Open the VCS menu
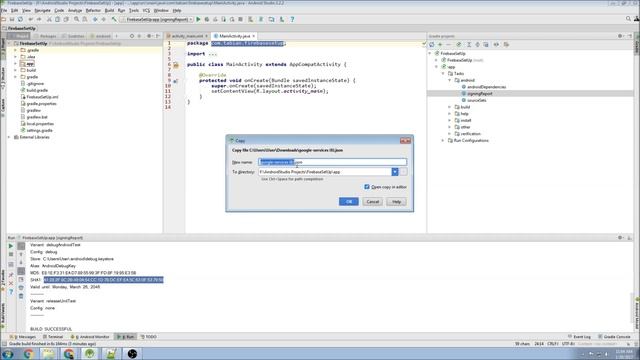Image resolution: width=640 pixels, height=360 pixels. point(146,10)
